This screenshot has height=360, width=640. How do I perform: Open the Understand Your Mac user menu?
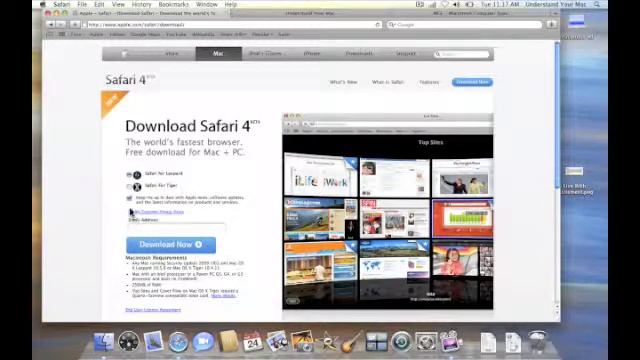(x=556, y=4)
